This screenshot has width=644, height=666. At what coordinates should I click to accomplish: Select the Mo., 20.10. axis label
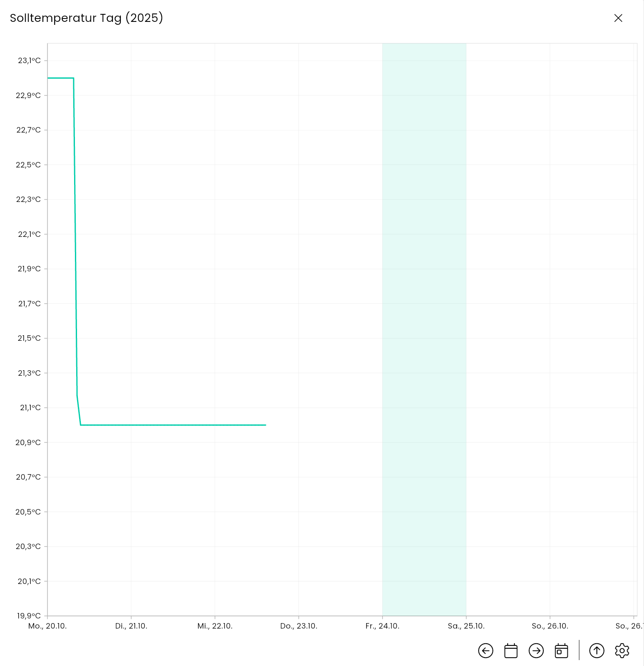(48, 626)
